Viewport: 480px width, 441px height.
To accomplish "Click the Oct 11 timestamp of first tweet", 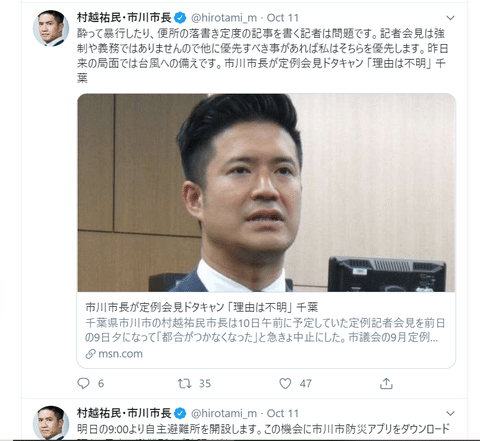I will point(283,18).
